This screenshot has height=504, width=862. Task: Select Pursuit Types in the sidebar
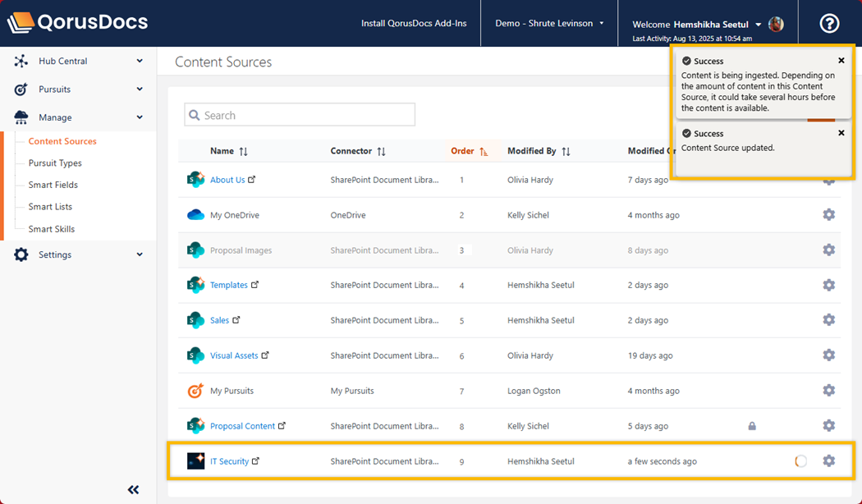[x=55, y=163]
